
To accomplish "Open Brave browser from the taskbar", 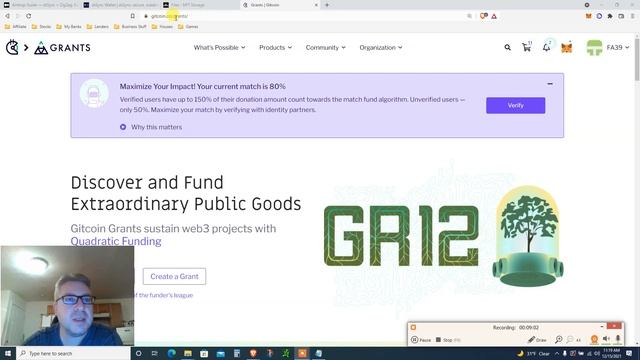I will [x=253, y=353].
